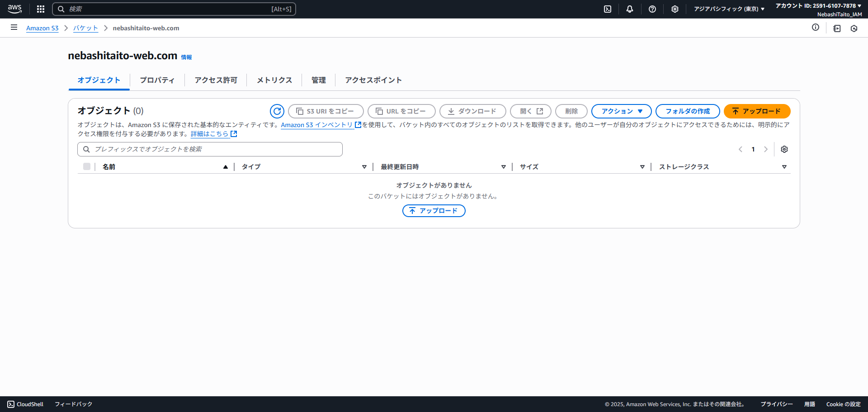Open table preferences gear icon
This screenshot has height=412, width=868.
(x=784, y=149)
